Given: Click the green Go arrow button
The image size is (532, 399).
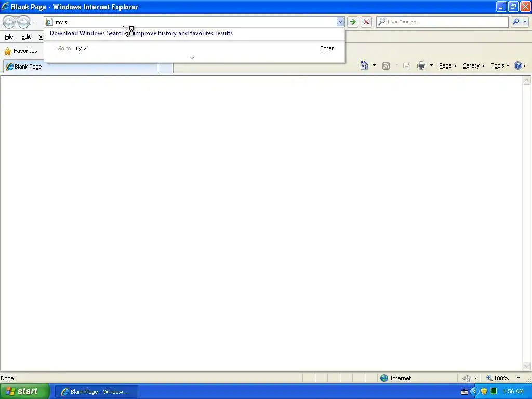Looking at the screenshot, I should tap(353, 22).
